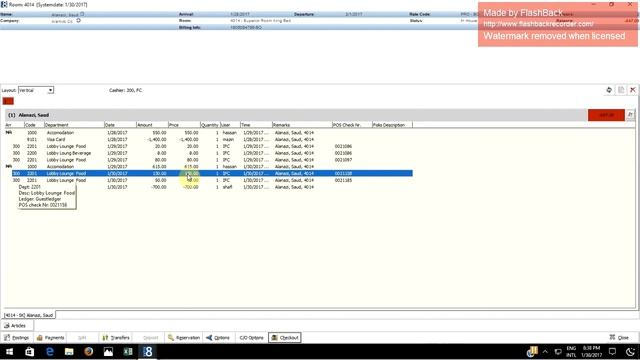The height and width of the screenshot is (360, 640).
Task: Click the ENG INTL language indicator
Action: point(571,351)
